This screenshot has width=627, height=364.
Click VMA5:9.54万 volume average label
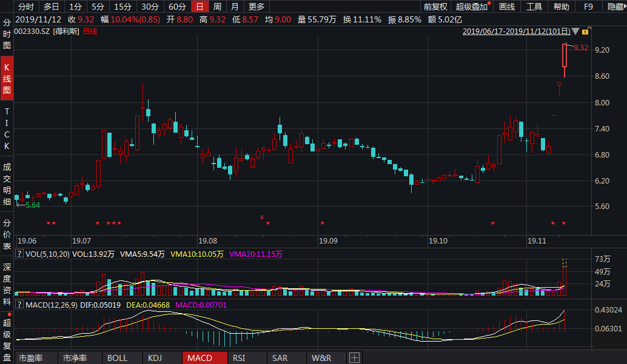142,254
